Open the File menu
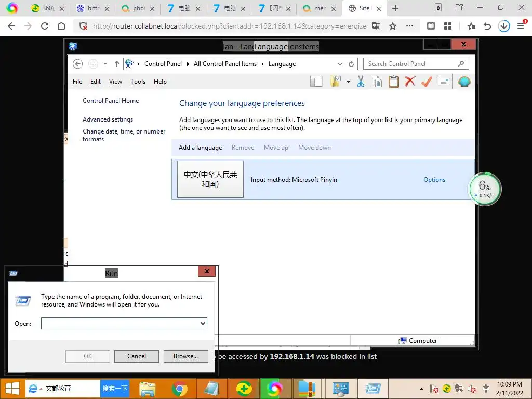532x399 pixels. click(x=77, y=82)
